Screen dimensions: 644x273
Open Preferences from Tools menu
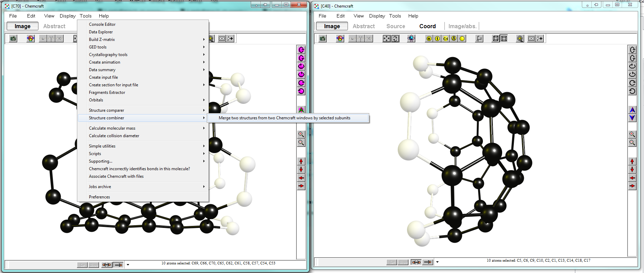pyautogui.click(x=143, y=197)
